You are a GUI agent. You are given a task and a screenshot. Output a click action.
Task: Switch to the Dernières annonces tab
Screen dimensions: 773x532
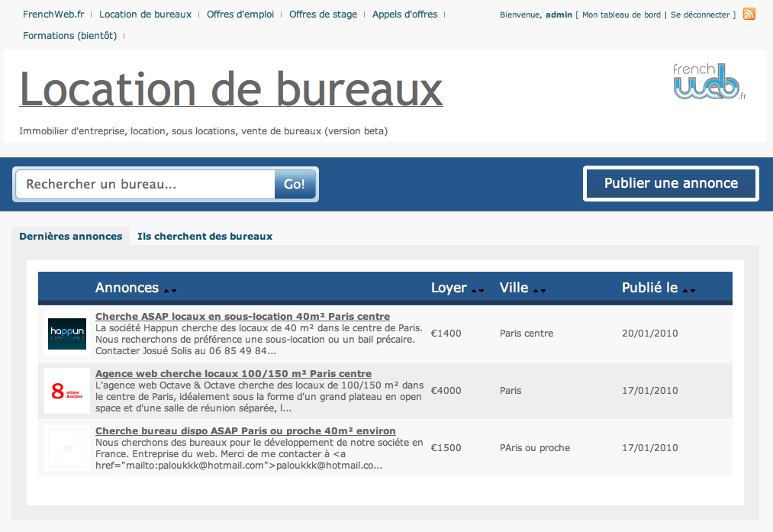(x=70, y=236)
